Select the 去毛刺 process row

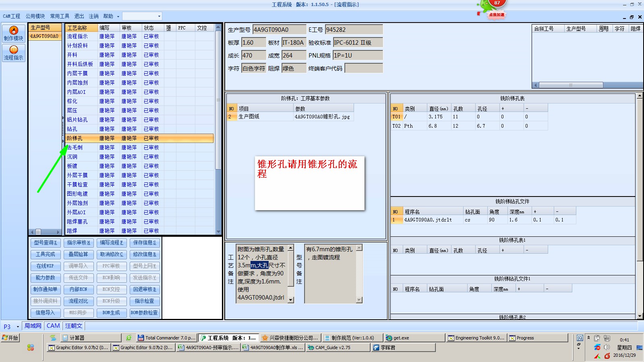point(140,147)
